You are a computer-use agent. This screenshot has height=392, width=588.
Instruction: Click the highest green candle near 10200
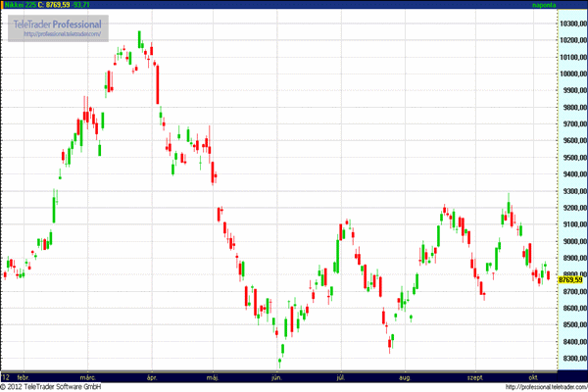pos(140,39)
